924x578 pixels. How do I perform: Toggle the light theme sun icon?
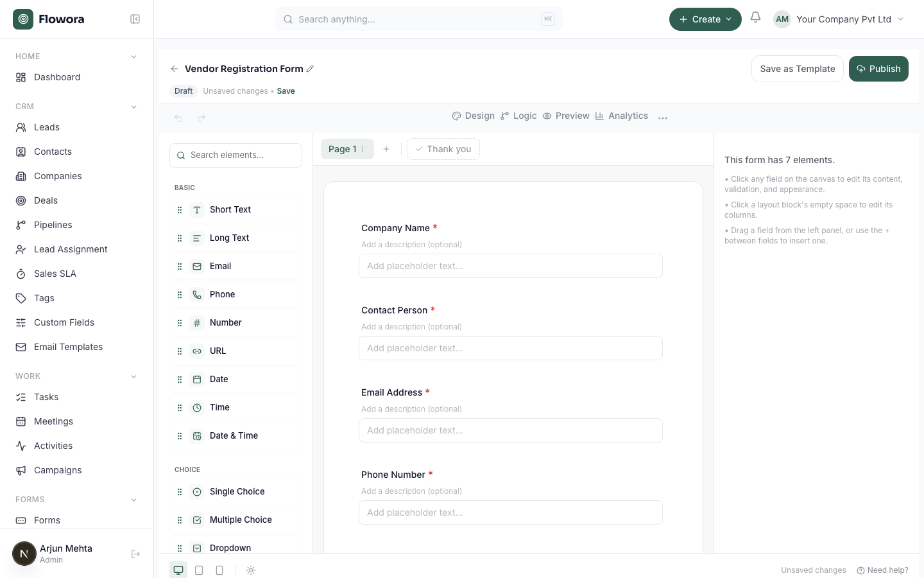click(x=251, y=570)
